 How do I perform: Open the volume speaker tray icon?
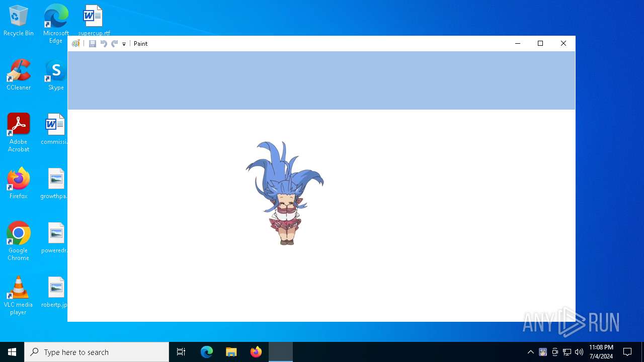coord(579,352)
